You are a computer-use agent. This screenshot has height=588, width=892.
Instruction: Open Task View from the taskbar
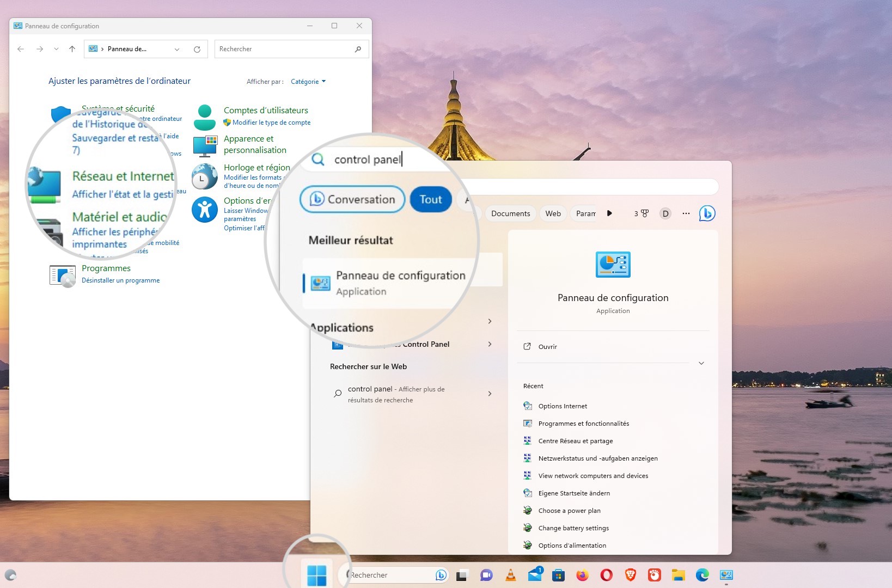(x=462, y=575)
